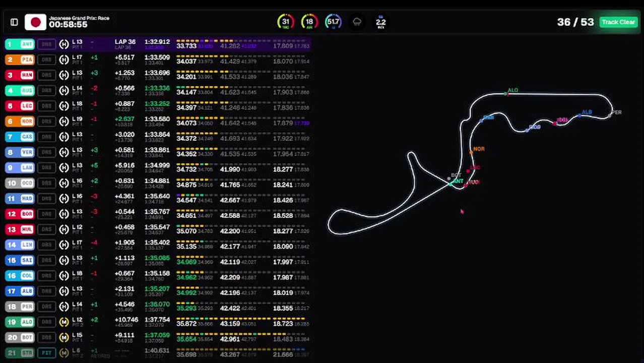Click the DRS badge in HAD's row

point(46,199)
